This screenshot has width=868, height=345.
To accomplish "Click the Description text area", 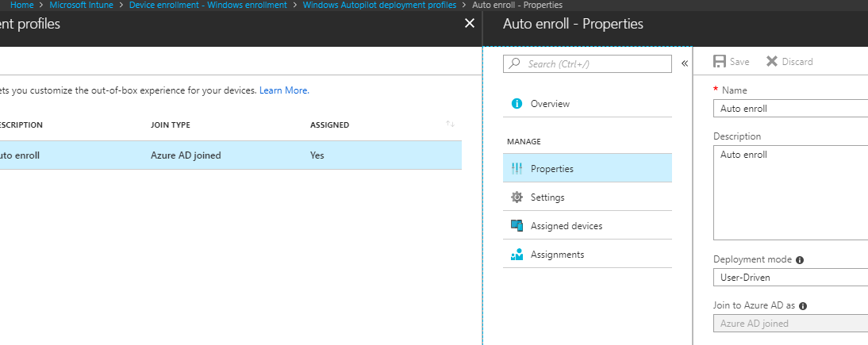I will 790,193.
